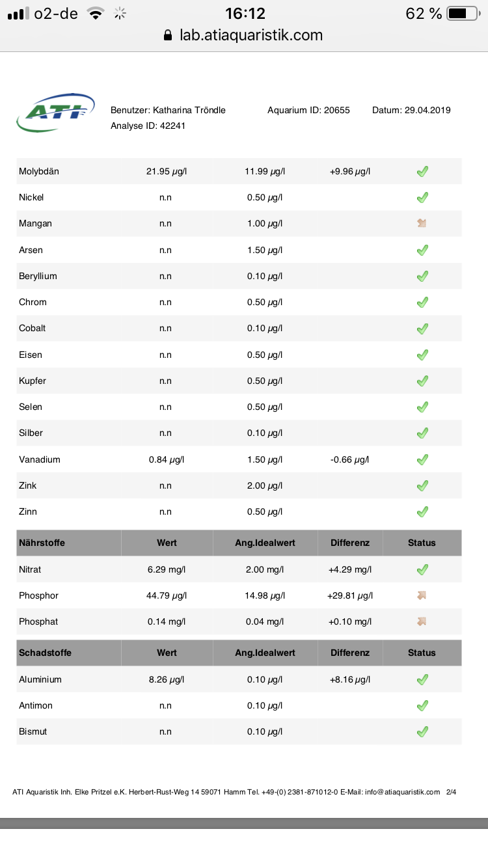Click the Nitrat green checkmark icon
This screenshot has width=488, height=868.
(x=422, y=569)
